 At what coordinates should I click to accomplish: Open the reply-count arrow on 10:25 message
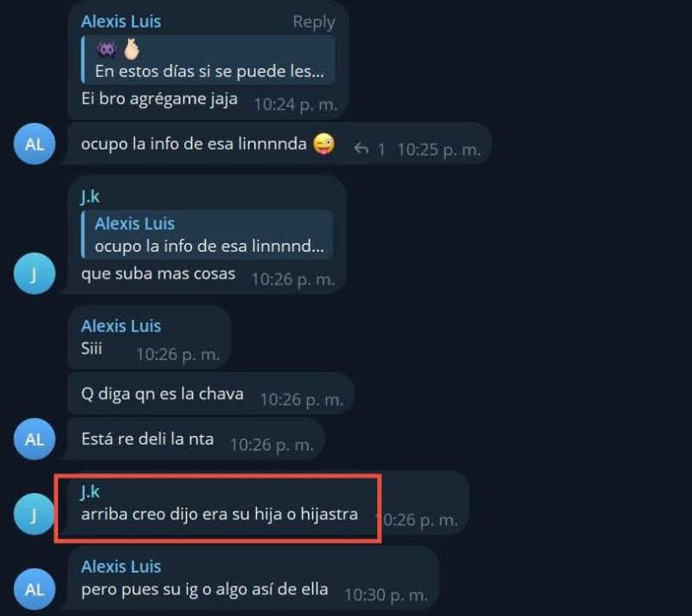coord(369,149)
